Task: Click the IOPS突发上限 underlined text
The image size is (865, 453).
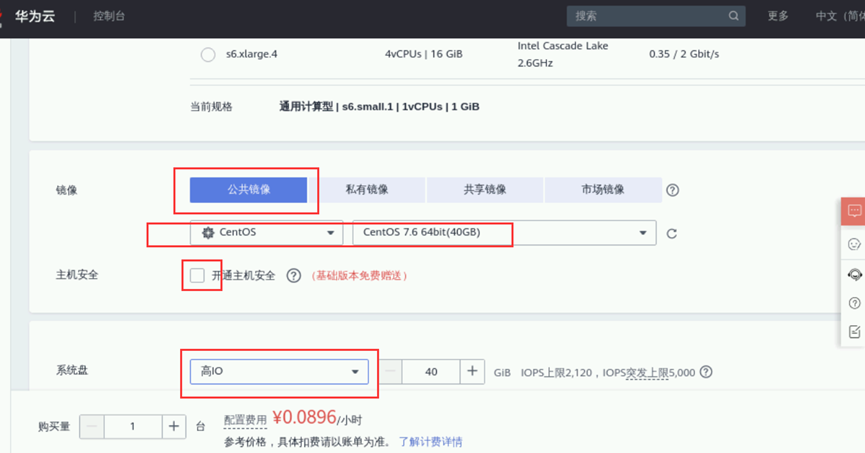Action: click(649, 373)
